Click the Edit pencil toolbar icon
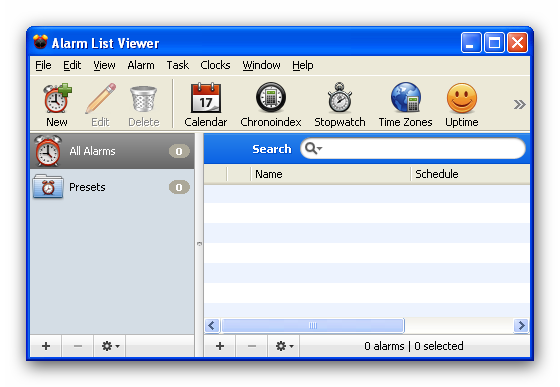The image size is (560, 387). pos(100,105)
